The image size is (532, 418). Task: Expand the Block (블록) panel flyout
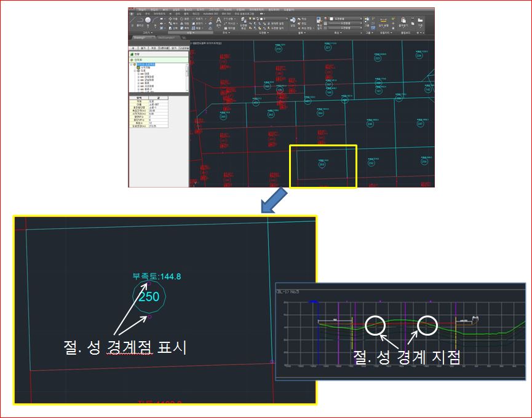click(x=301, y=33)
